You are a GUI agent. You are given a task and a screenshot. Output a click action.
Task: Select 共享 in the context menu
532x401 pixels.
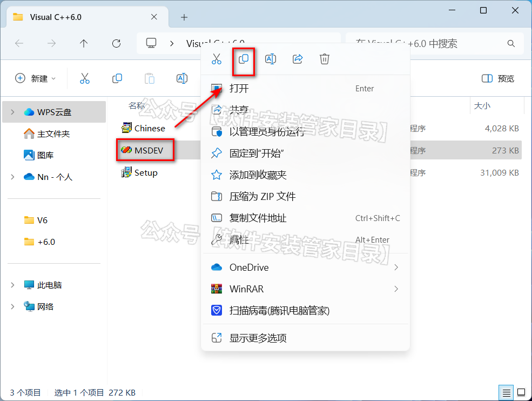point(305,110)
